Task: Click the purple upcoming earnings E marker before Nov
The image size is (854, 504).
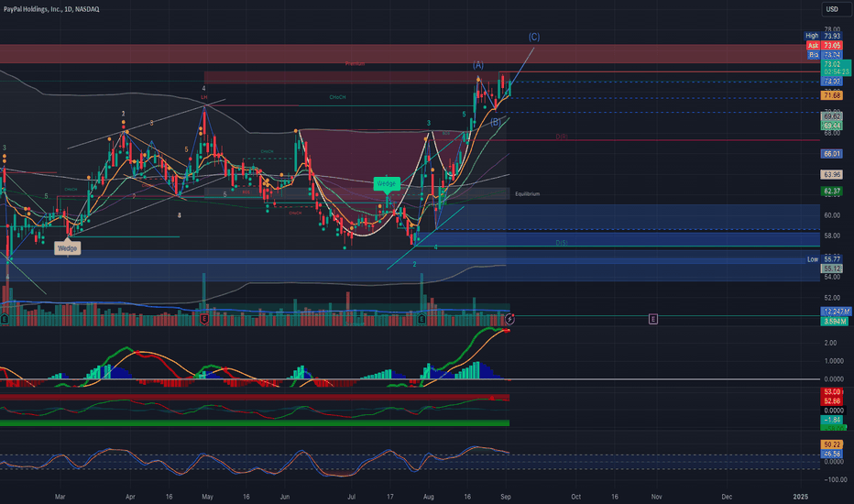Action: (x=653, y=319)
